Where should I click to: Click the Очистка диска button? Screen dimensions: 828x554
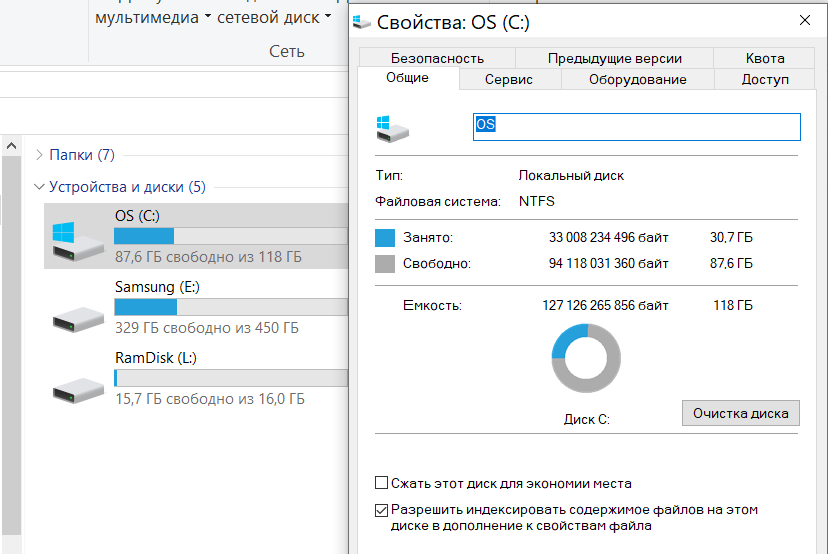tap(741, 413)
